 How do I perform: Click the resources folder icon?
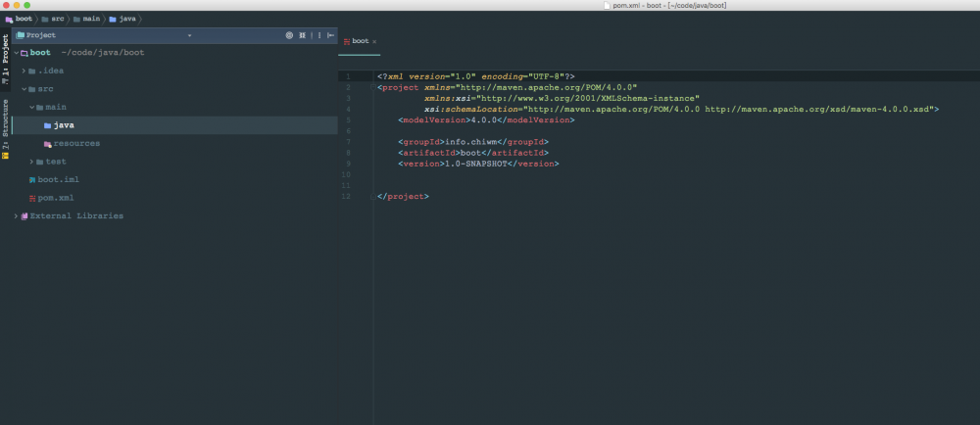point(47,144)
